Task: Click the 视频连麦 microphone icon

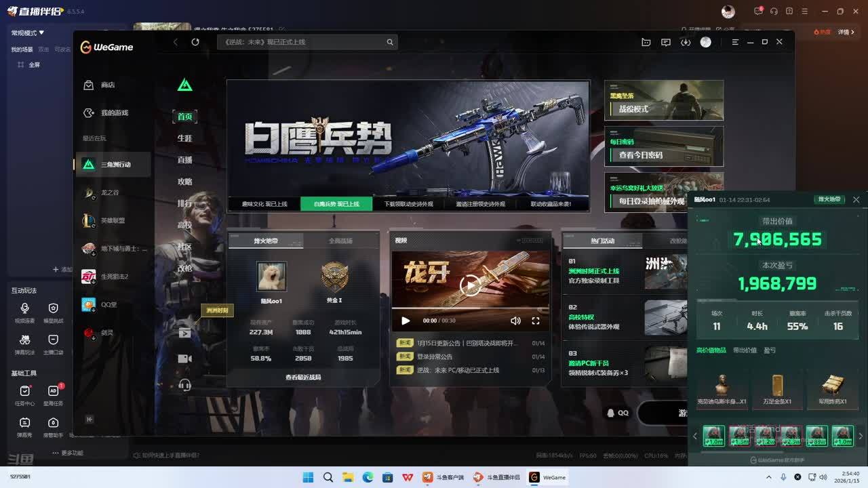Action: coord(25,309)
